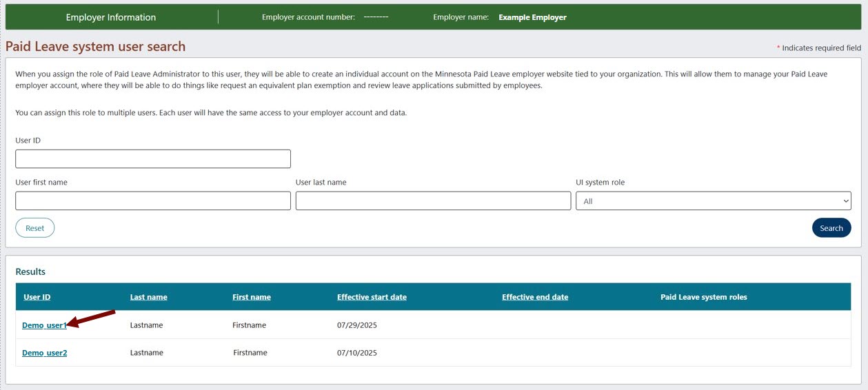
Task: Open the UI system role dropdown
Action: point(713,201)
